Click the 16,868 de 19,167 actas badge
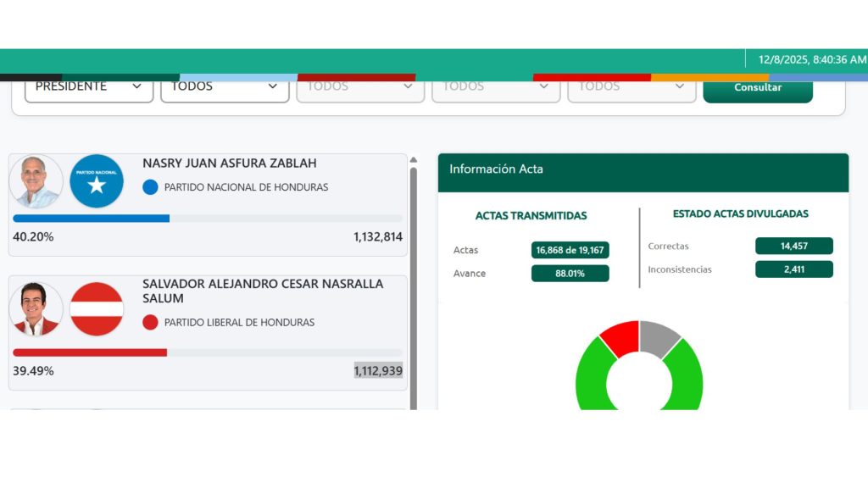 570,250
